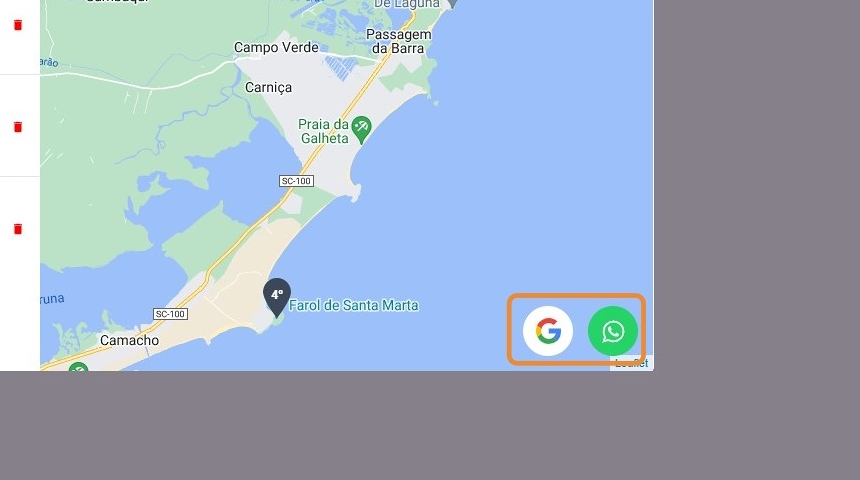Delete using the middle red trash icon
Image resolution: width=860 pixels, height=480 pixels.
pos(18,127)
